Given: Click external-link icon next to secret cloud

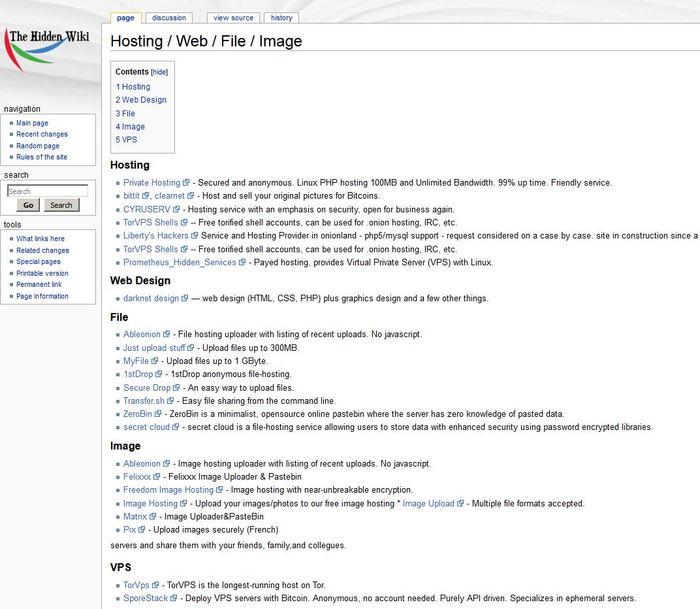Looking at the screenshot, I should tap(176, 427).
